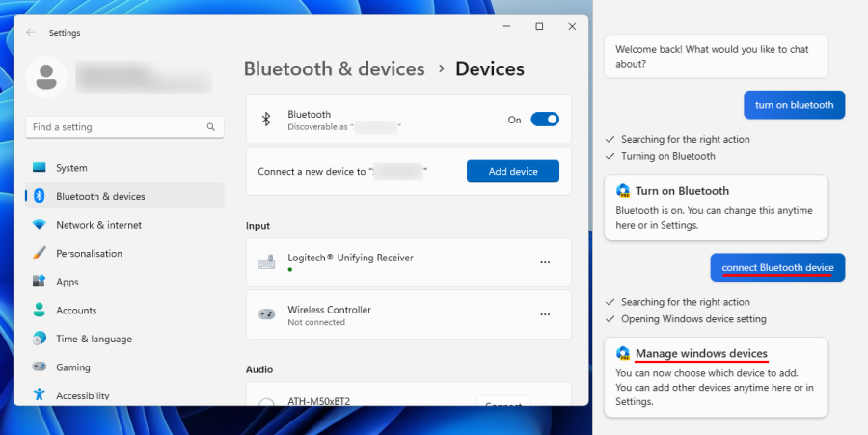The image size is (868, 435).
Task: Open more options for Wireless Controller
Action: [x=545, y=314]
